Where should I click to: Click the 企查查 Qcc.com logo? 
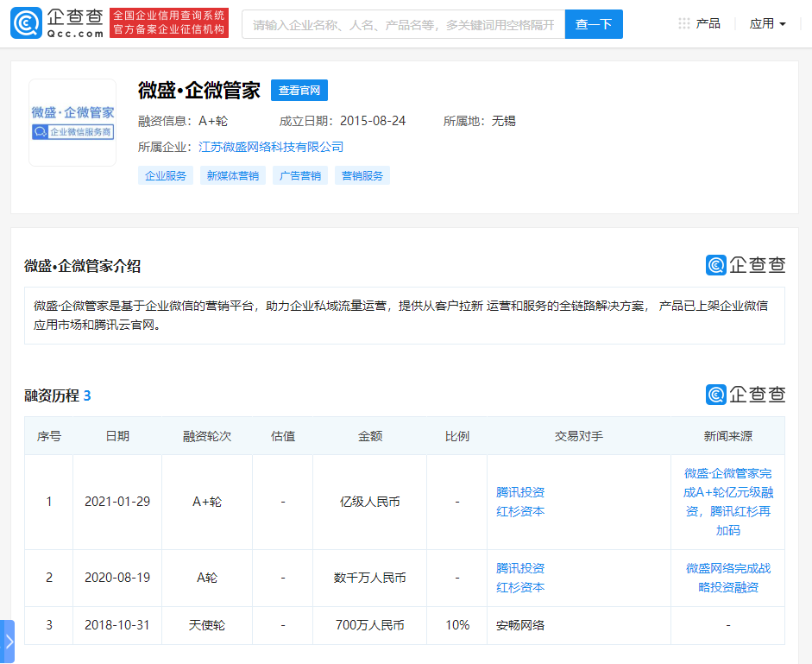[56, 23]
